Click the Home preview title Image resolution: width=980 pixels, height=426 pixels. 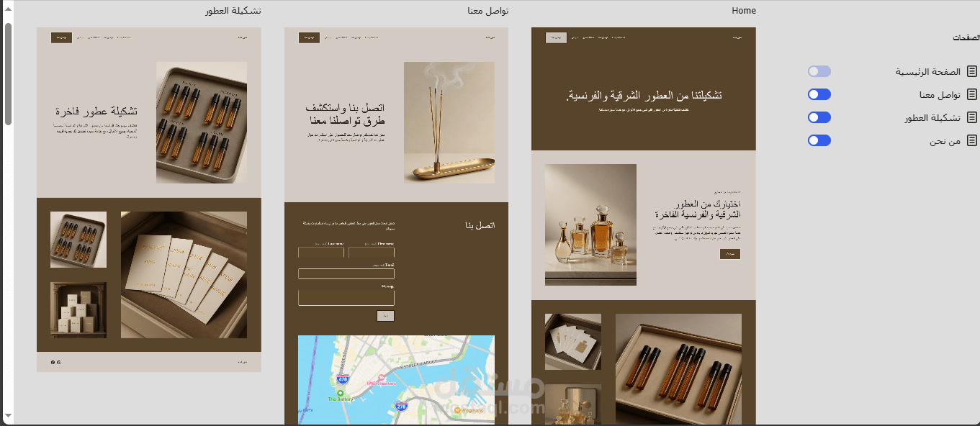(x=744, y=11)
